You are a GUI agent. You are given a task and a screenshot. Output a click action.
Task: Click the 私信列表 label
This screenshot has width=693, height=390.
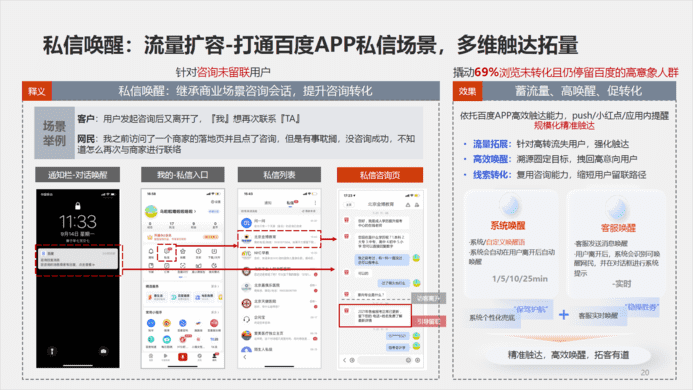pyautogui.click(x=279, y=175)
